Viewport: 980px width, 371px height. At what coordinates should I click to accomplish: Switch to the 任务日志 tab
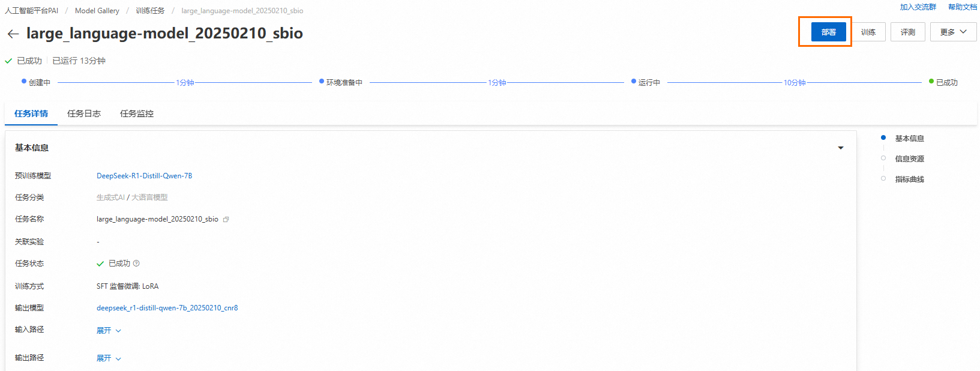[84, 113]
